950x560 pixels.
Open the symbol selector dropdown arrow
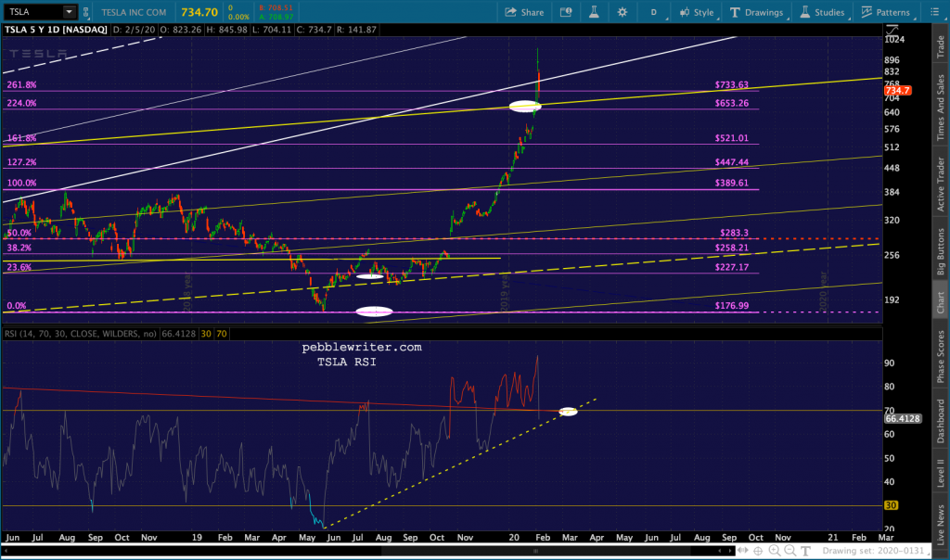point(69,11)
